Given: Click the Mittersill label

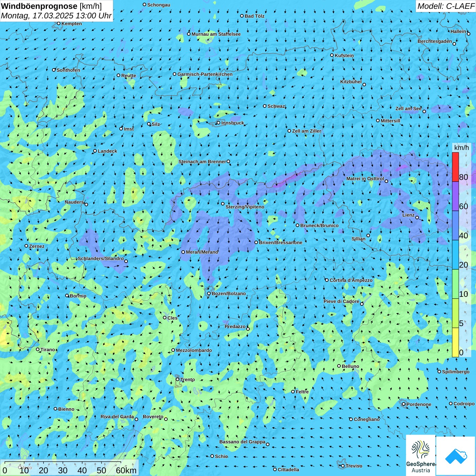Looking at the screenshot, I should (390, 121).
